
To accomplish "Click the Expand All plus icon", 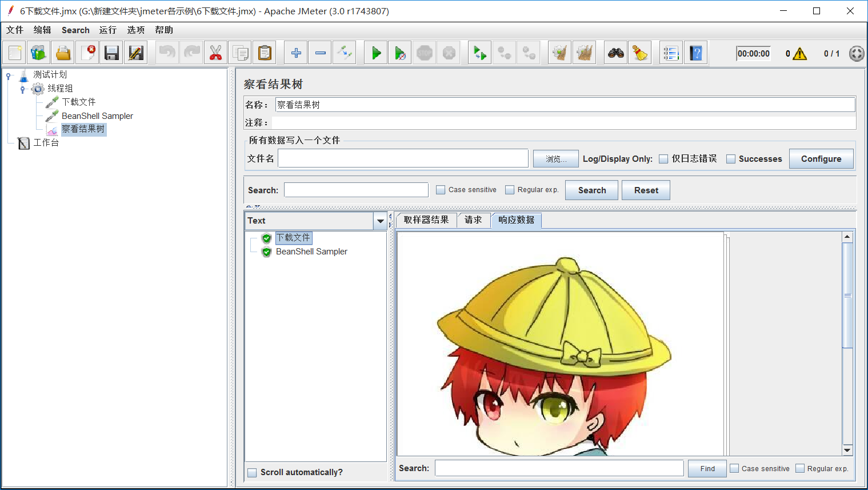I will (x=296, y=53).
